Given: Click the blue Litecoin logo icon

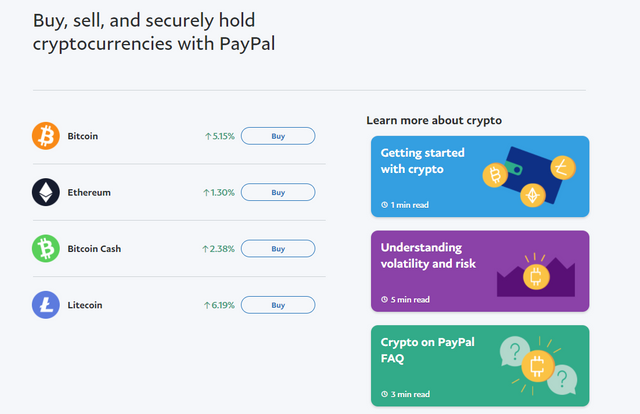Looking at the screenshot, I should coord(46,305).
